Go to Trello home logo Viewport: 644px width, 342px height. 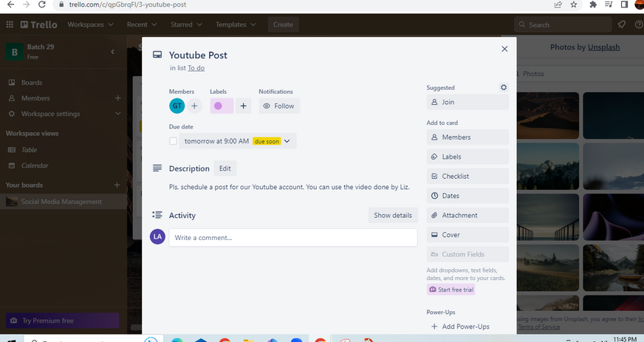39,24
